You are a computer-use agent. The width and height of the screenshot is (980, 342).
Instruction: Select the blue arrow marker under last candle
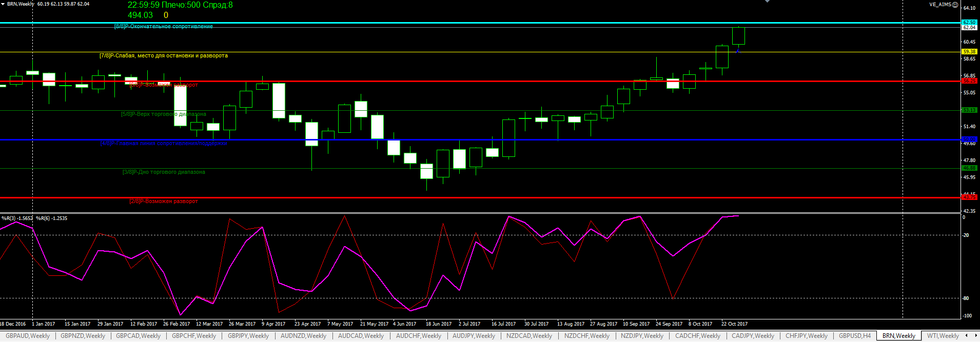click(738, 51)
